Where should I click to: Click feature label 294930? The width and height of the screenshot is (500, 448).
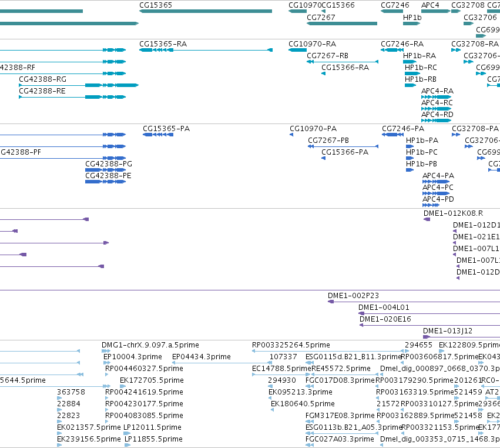click(x=282, y=380)
